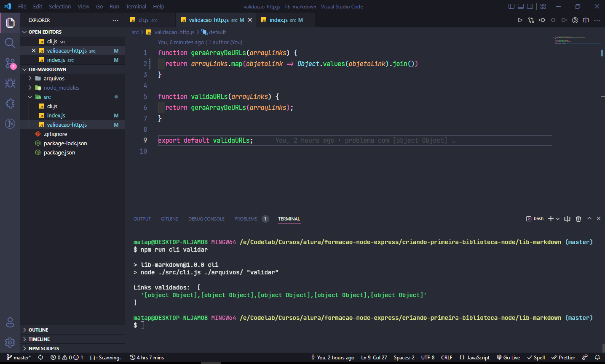Toggle Go Live server in status bar
This screenshot has height=364, width=605.
[x=508, y=357]
